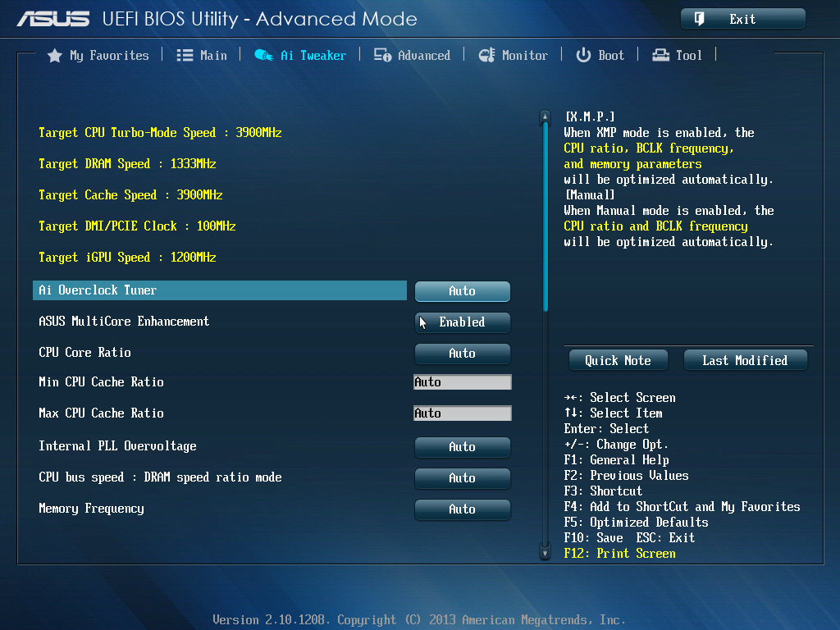The height and width of the screenshot is (630, 840).
Task: Click the Min CPU Cache Ratio field
Action: [463, 382]
